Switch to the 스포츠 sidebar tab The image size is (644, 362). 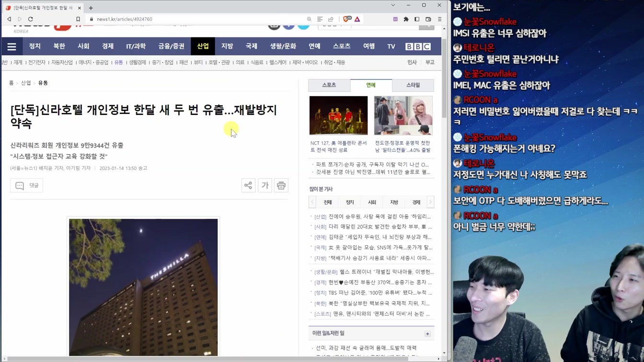coord(329,85)
